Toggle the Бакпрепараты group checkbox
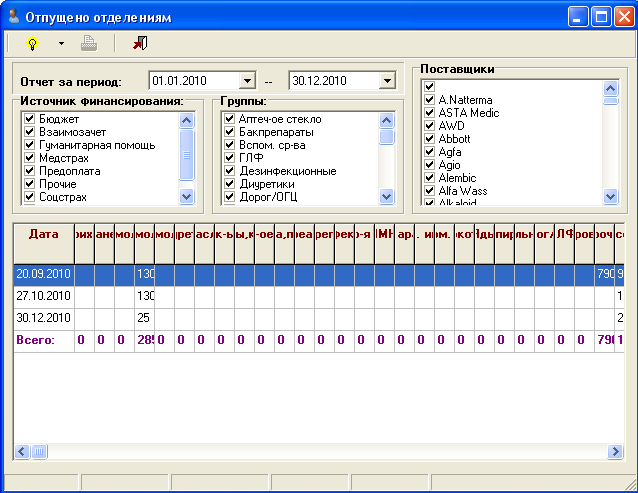The image size is (638, 493). point(229,132)
